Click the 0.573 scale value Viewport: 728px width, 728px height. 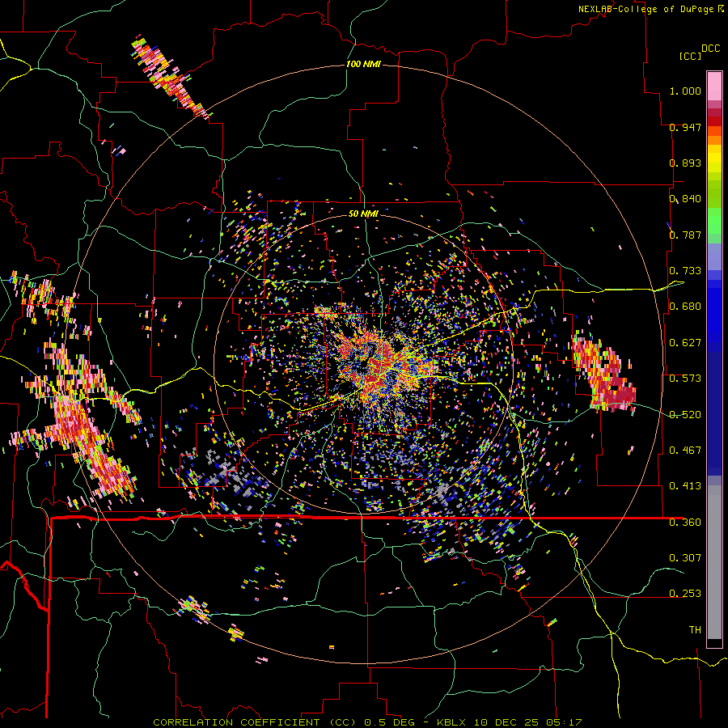coord(685,379)
